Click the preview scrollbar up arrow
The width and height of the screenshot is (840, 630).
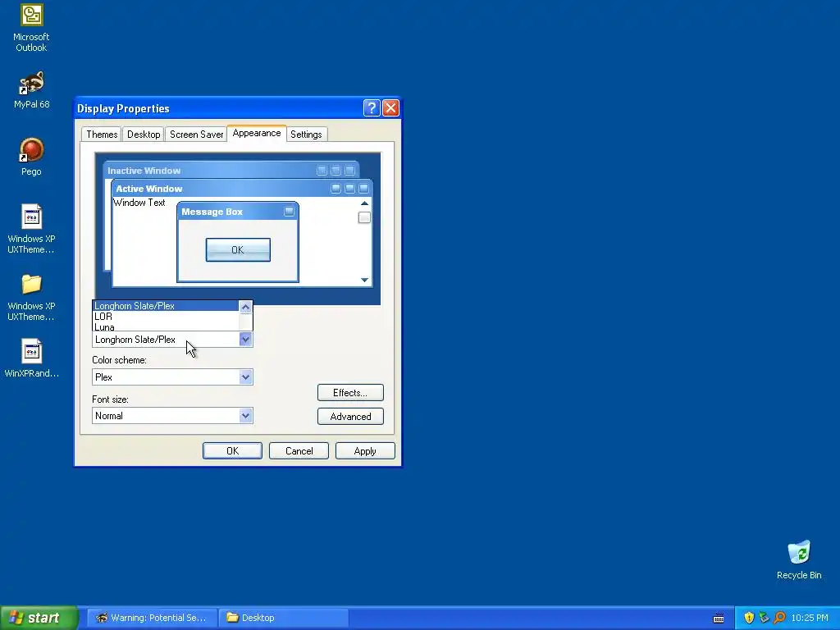click(x=364, y=203)
